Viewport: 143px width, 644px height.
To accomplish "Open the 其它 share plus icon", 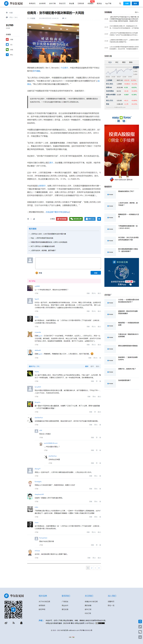I will (7, 55).
